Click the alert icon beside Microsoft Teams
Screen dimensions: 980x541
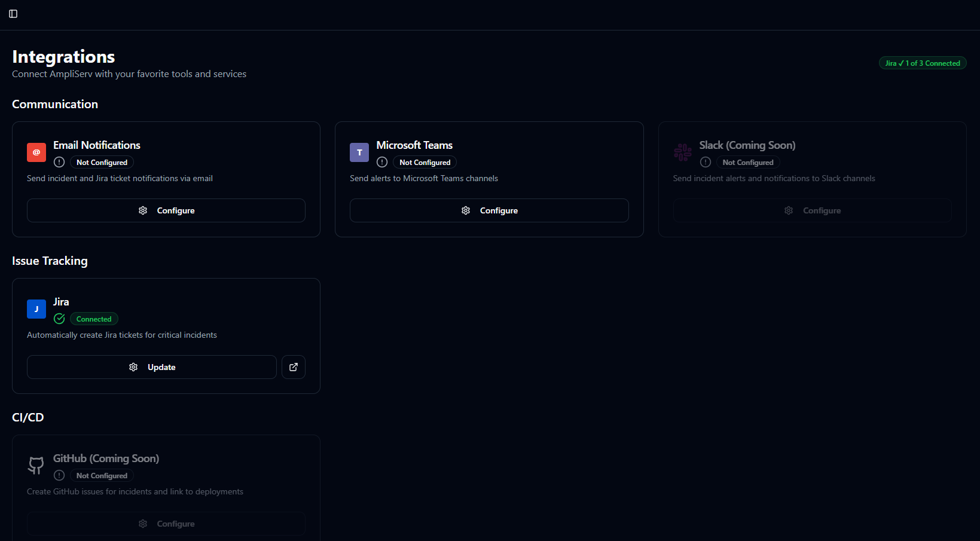381,162
